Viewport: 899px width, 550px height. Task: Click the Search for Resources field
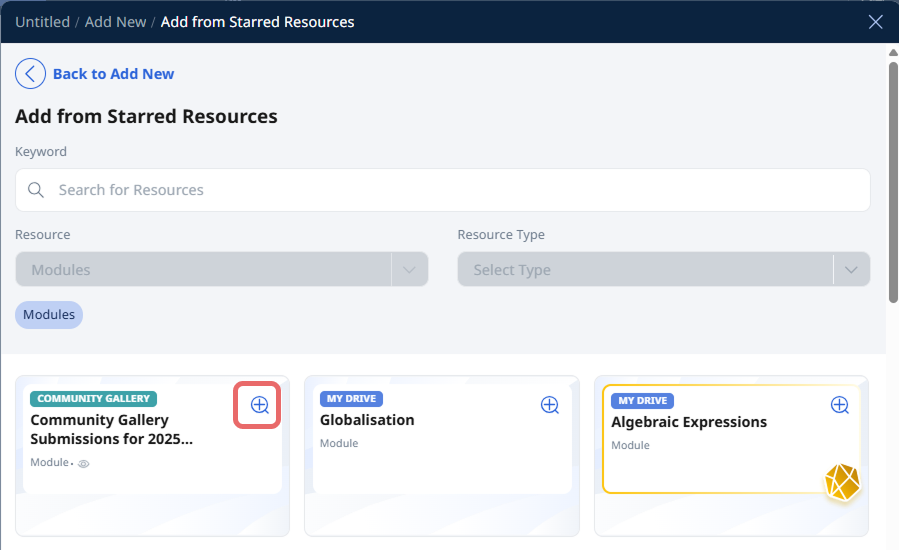(443, 190)
